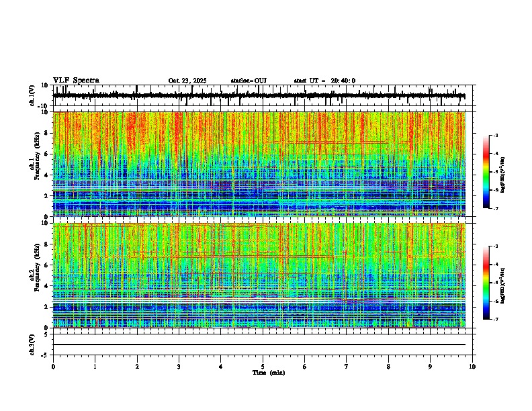Click the ch.1 spectrogram color bar
Screen dimensions: 532x411
tap(486, 172)
